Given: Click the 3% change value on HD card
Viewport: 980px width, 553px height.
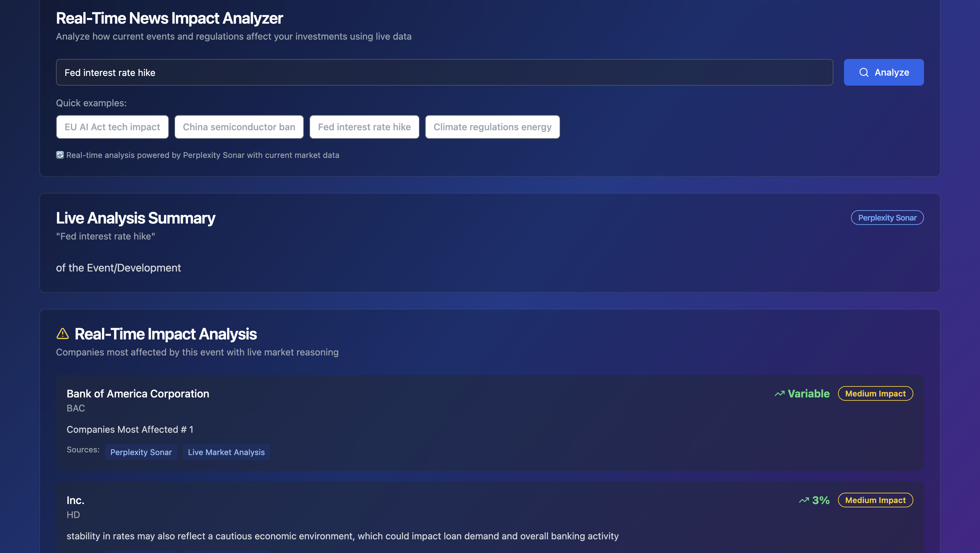Looking at the screenshot, I should tap(821, 500).
